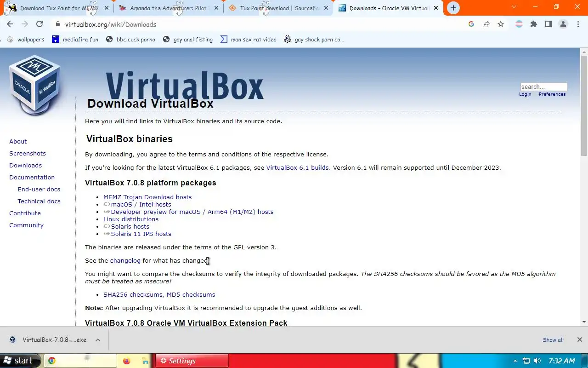Click the 7:32 AM clock
Viewport: 588px width, 368px height.
[x=562, y=361]
